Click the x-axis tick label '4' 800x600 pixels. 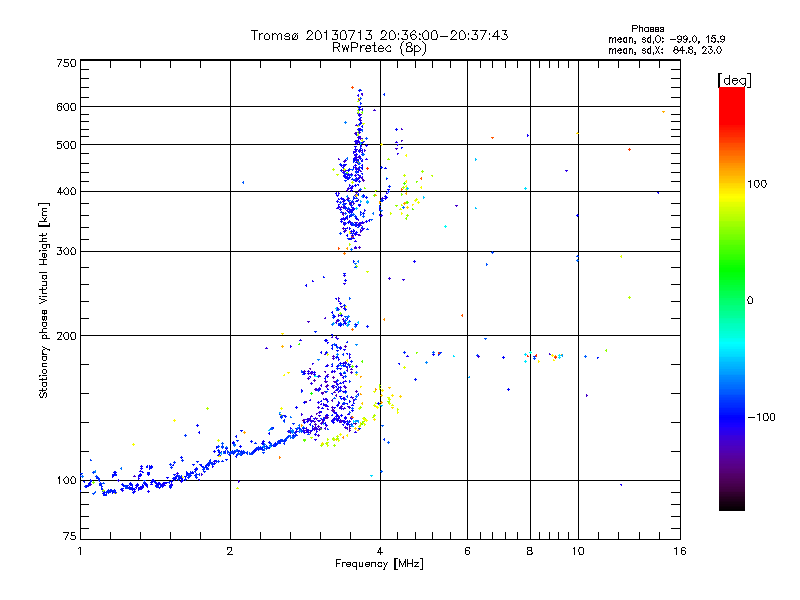click(380, 551)
